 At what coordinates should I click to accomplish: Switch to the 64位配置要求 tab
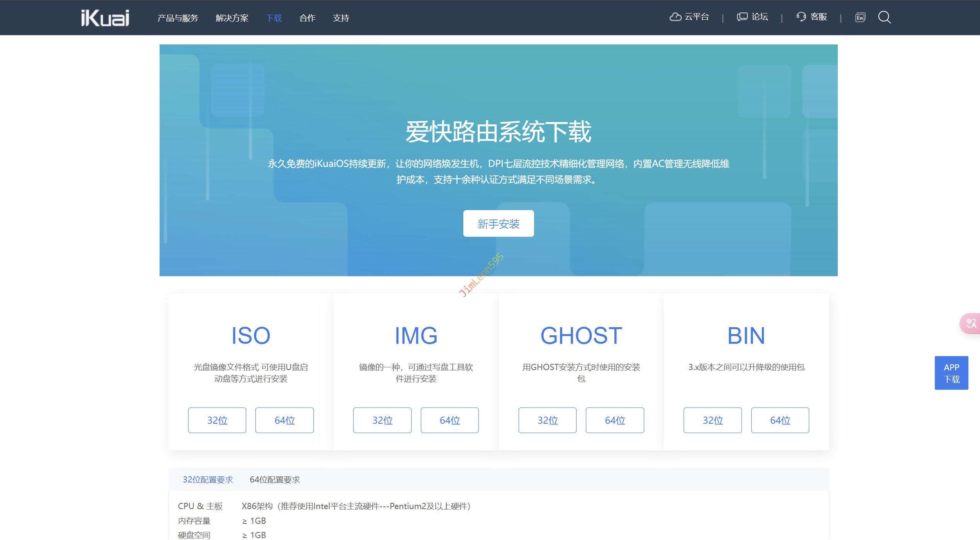coord(274,480)
